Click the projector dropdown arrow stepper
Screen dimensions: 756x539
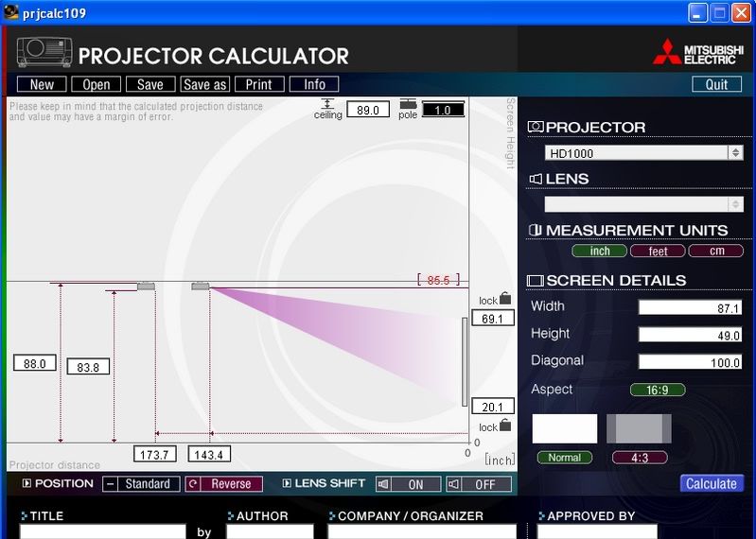pos(736,153)
